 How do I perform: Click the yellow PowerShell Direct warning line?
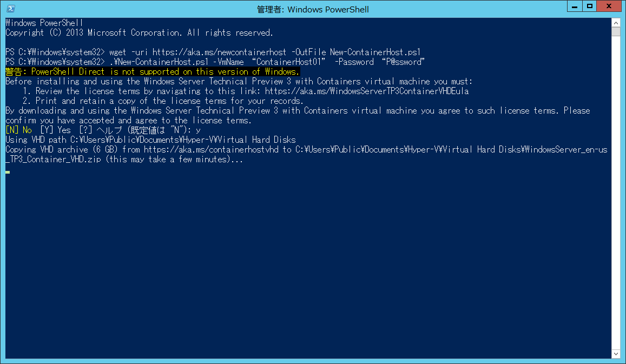(153, 72)
